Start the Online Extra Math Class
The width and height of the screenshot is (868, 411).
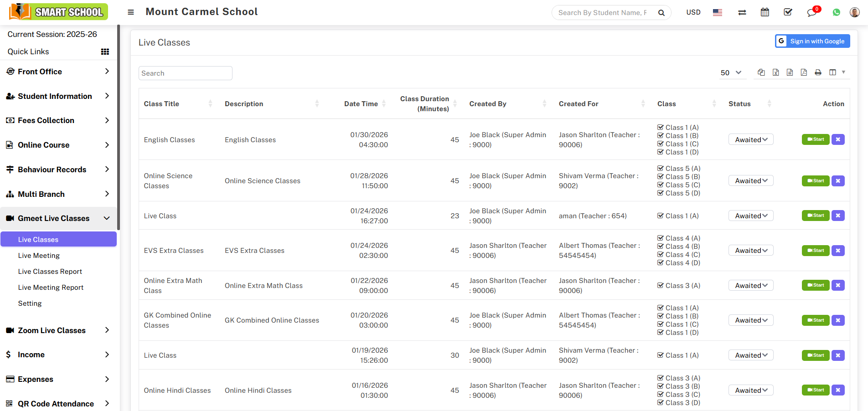point(815,285)
